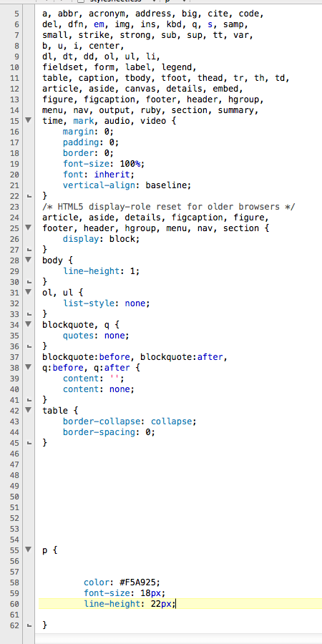Click the 'fieldset, form, label, legend,' line
Screen dimensions: 322x644
[x=119, y=67]
